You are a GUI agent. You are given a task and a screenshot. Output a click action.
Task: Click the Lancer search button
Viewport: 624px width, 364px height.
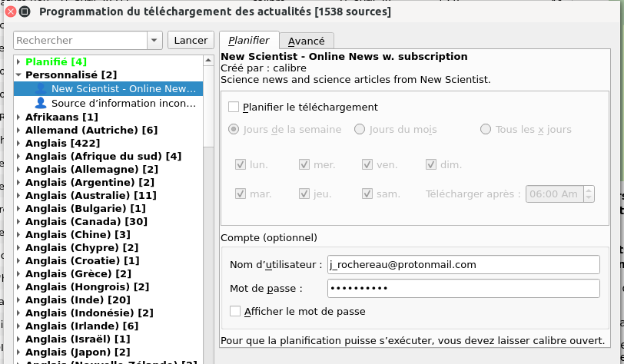[191, 41]
